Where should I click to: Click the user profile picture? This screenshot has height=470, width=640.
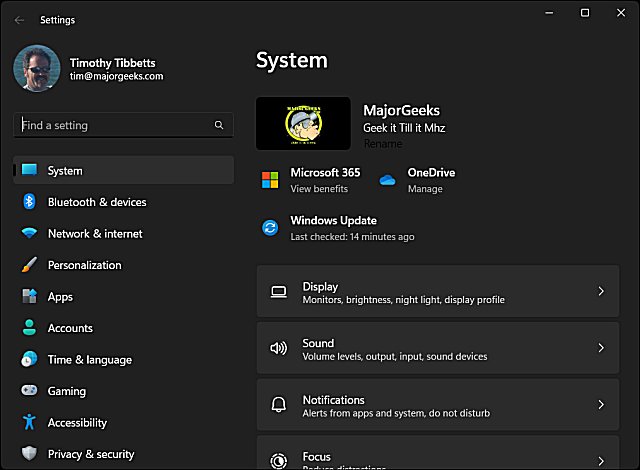[38, 69]
